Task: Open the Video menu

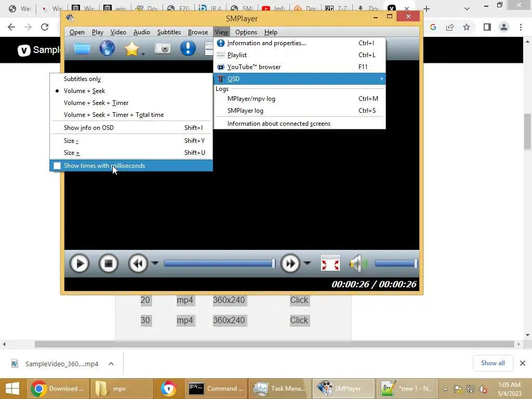Action: 118,32
